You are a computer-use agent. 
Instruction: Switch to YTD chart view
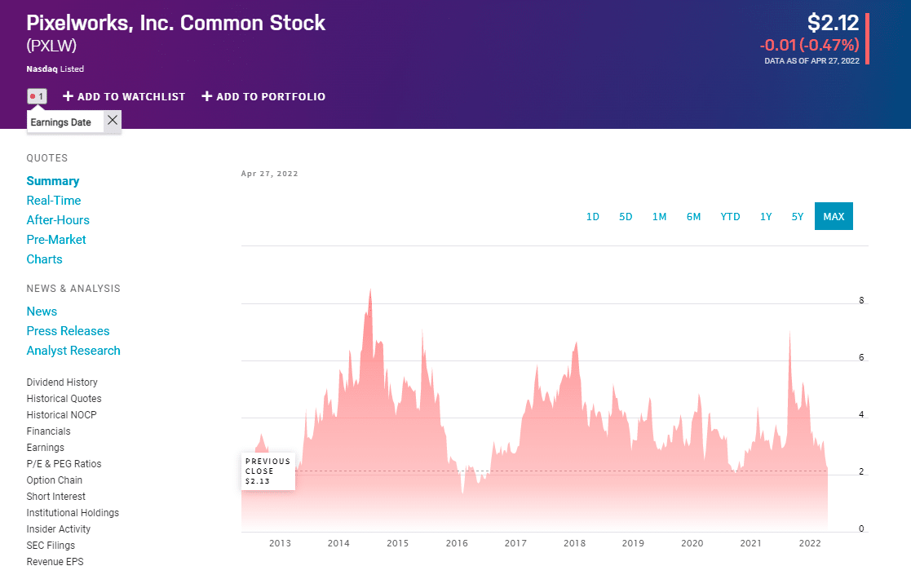[730, 216]
